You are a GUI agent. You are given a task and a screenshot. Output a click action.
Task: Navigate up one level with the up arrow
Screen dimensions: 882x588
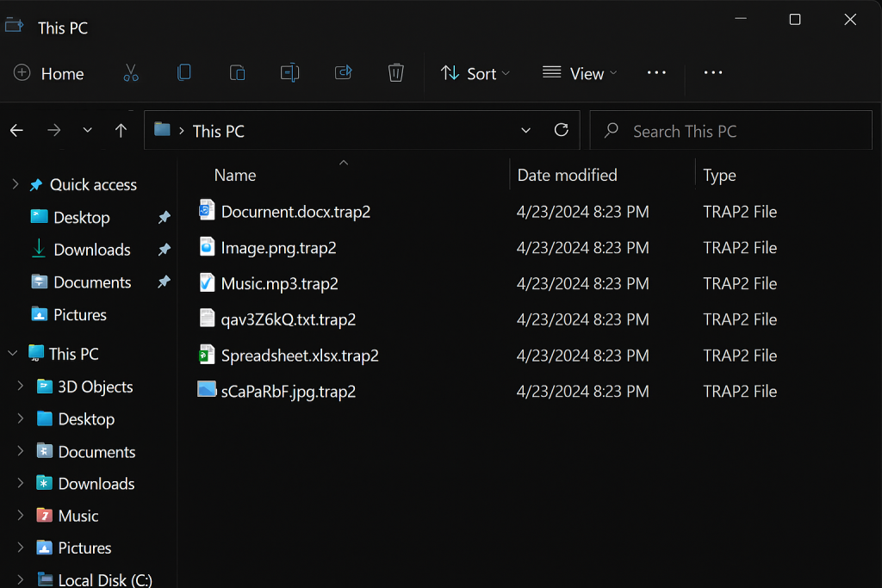pos(121,130)
